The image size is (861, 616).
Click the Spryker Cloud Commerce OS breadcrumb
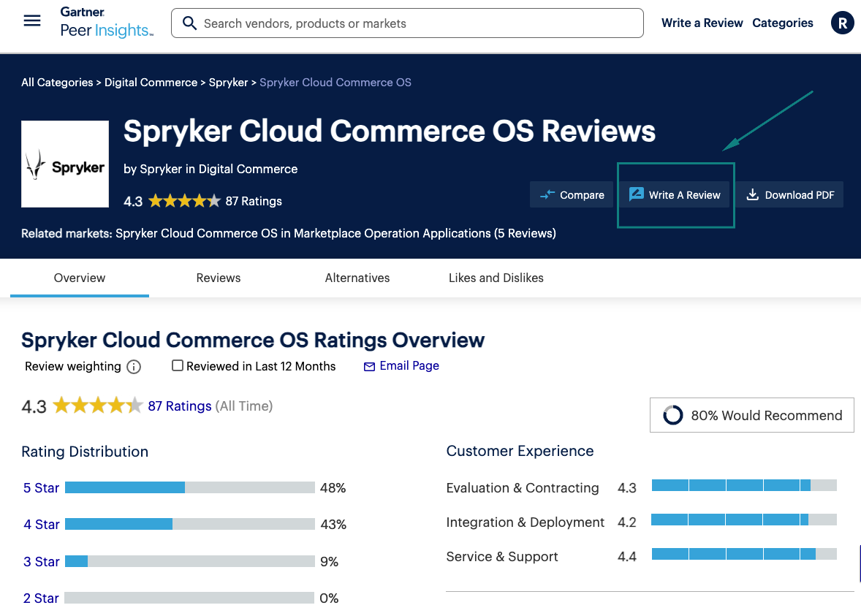click(335, 83)
